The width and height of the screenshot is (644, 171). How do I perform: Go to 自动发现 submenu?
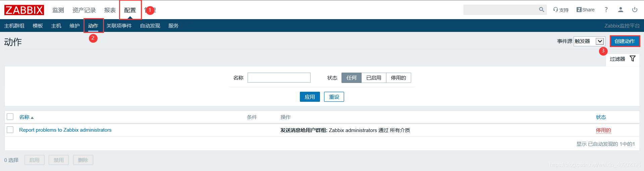[x=150, y=26]
